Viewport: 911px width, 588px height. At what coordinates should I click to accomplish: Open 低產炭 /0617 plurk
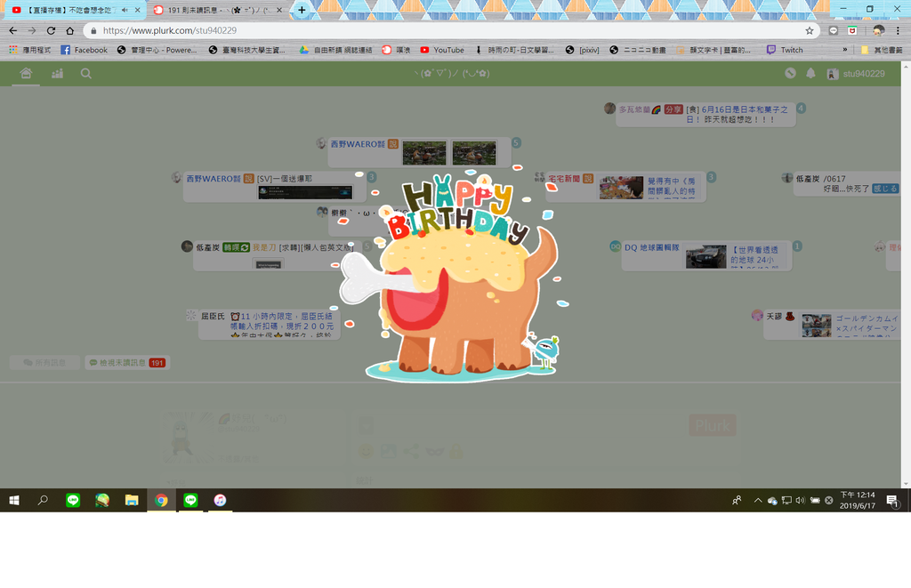[846, 183]
